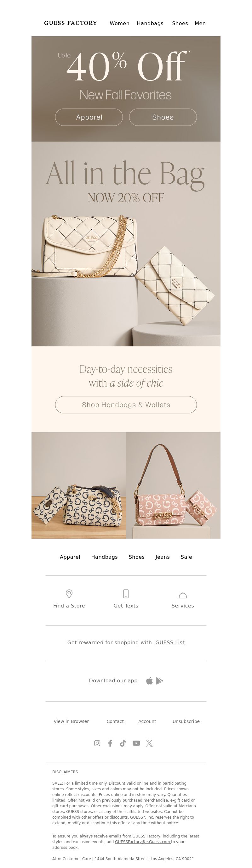Screen dimensions: 252x868
Task: Open the Apple App Store icon
Action: pyautogui.click(x=149, y=681)
